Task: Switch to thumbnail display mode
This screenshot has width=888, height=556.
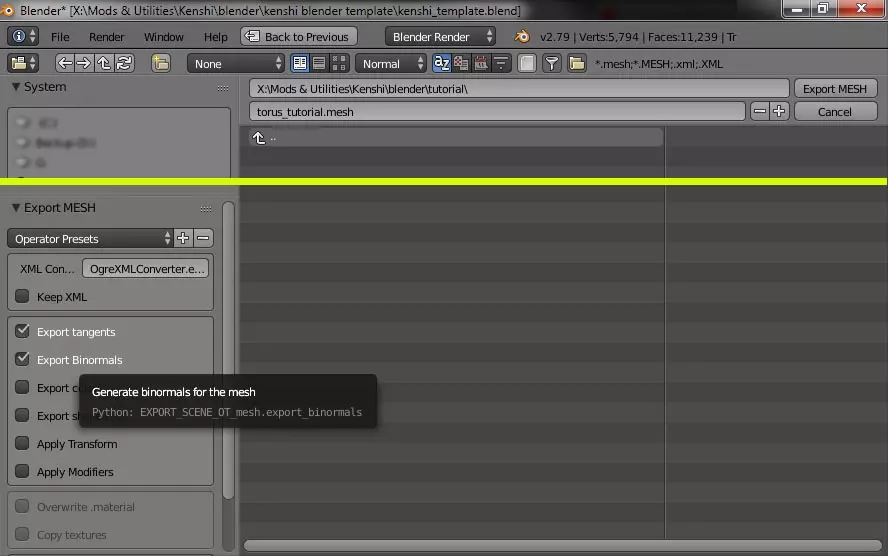Action: tap(339, 63)
